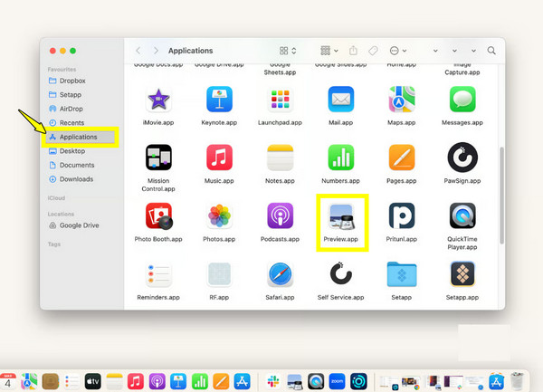Expand the icon view switcher dropdown
The height and width of the screenshot is (392, 543).
289,51
